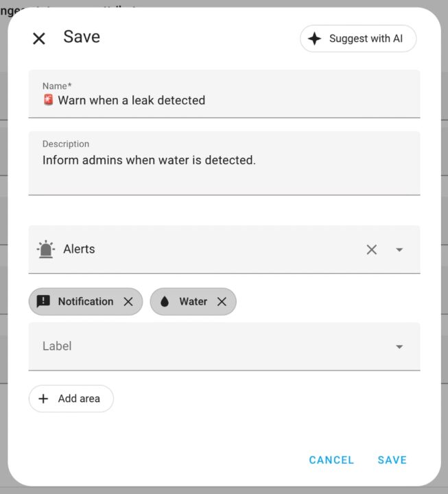Click the Description text area
The width and height of the screenshot is (448, 494).
tap(224, 167)
